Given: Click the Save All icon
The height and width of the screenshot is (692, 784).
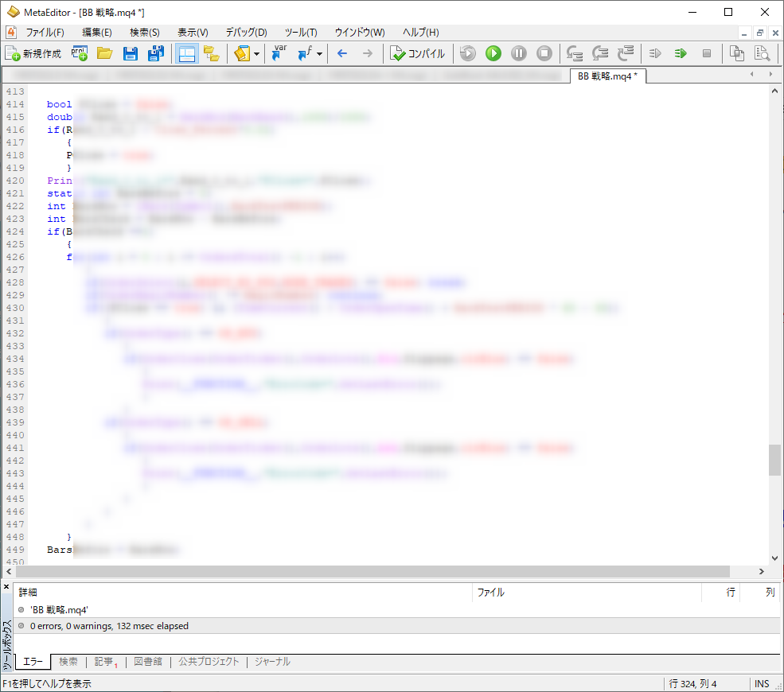Looking at the screenshot, I should click(156, 53).
